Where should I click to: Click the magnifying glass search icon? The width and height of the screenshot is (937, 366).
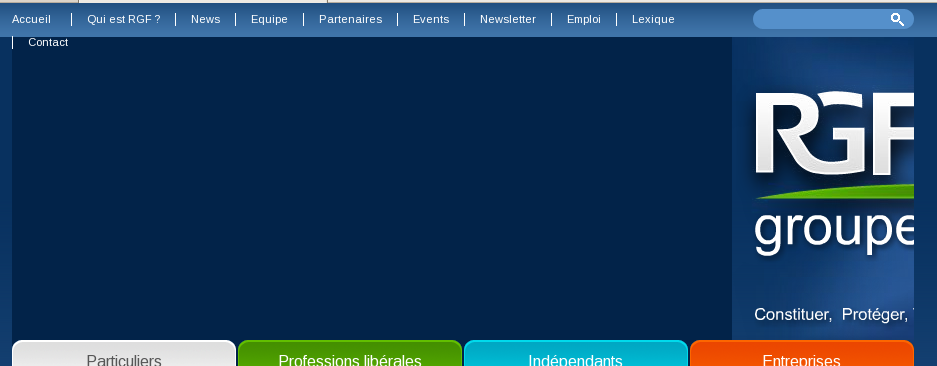(x=897, y=19)
